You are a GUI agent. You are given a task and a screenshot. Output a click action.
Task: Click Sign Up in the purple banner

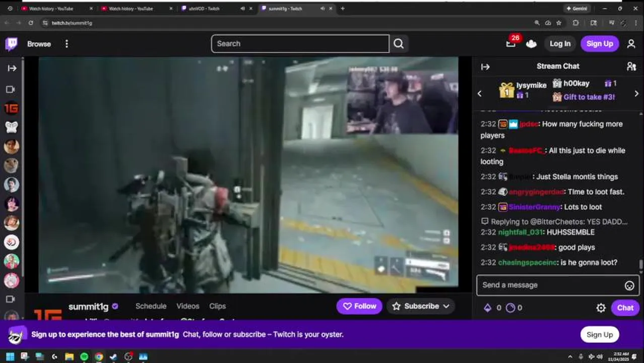tap(600, 335)
